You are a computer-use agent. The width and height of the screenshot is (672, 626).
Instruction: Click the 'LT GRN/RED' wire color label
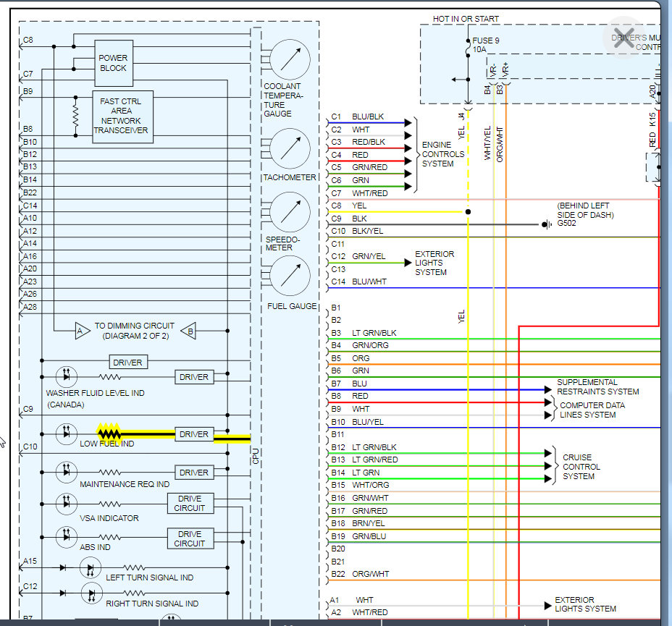tap(374, 460)
